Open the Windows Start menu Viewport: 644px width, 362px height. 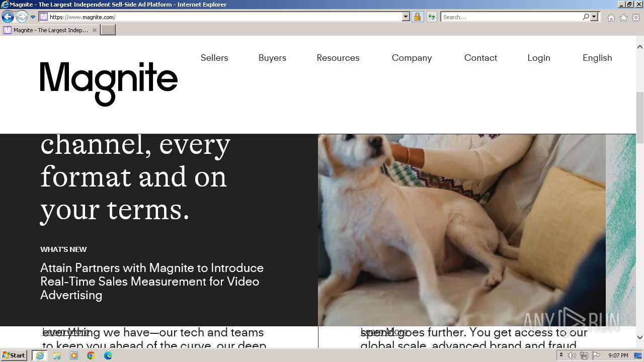14,355
